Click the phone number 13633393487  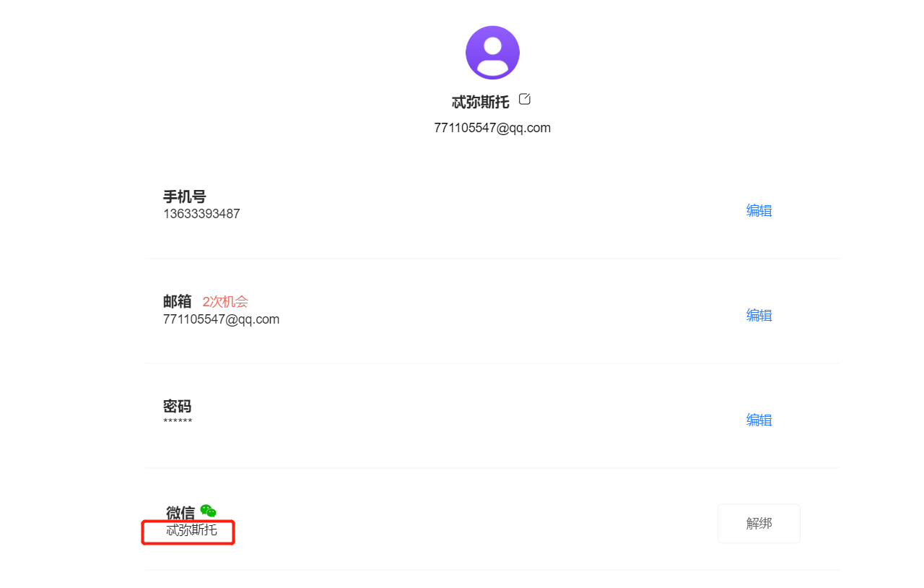pyautogui.click(x=201, y=214)
